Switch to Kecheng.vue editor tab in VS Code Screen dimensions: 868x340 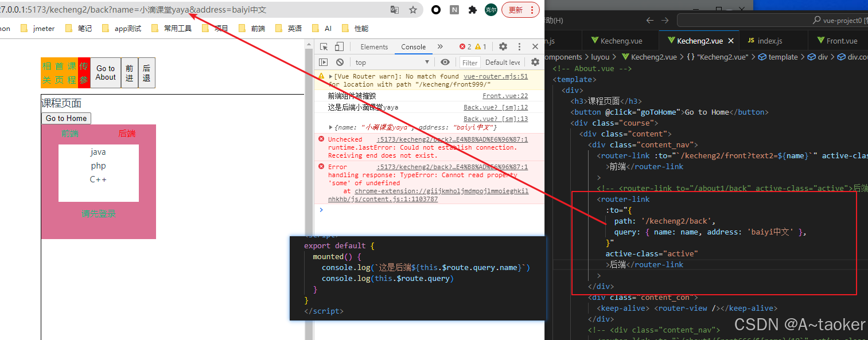point(621,41)
